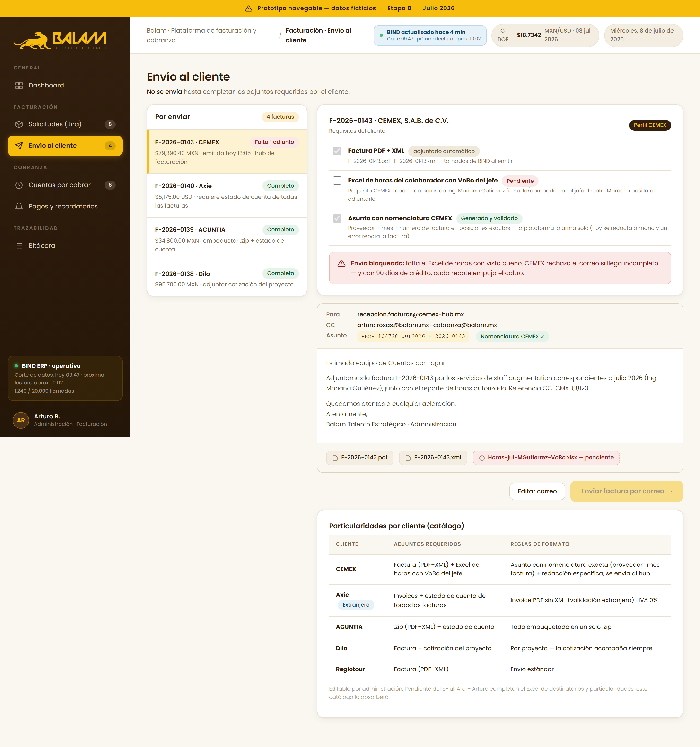
Task: Toggle the Asunto con nomenclatura CEMEX checkbox
Action: click(337, 218)
